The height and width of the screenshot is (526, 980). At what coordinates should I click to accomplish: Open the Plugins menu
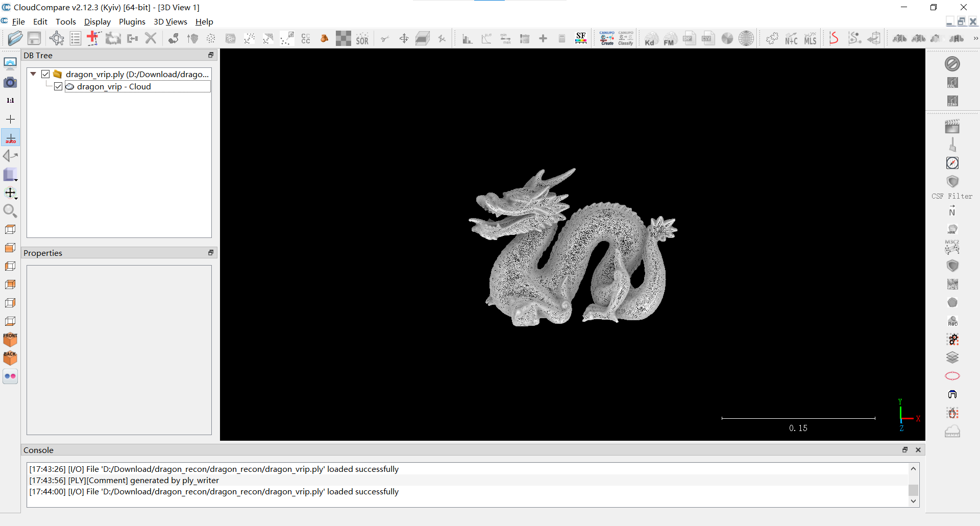pyautogui.click(x=132, y=21)
